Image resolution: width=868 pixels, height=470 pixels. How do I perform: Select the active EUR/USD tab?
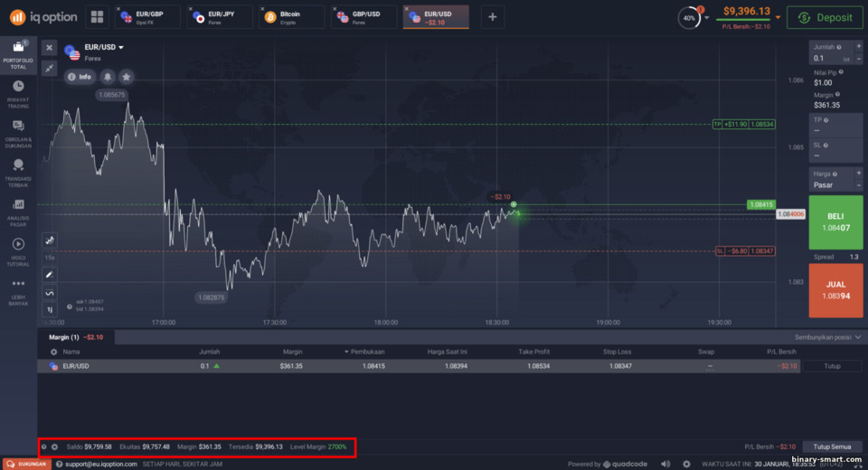click(x=436, y=17)
